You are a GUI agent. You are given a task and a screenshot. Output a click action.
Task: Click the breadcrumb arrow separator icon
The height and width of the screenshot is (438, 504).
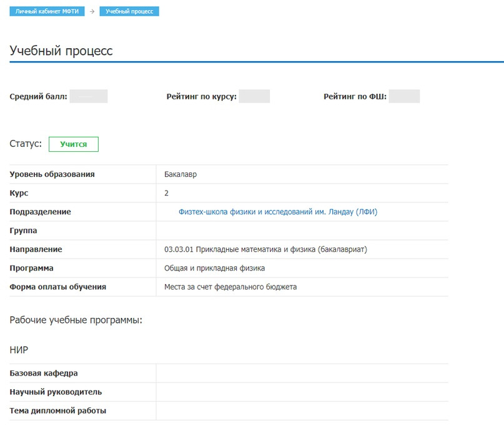pos(92,11)
